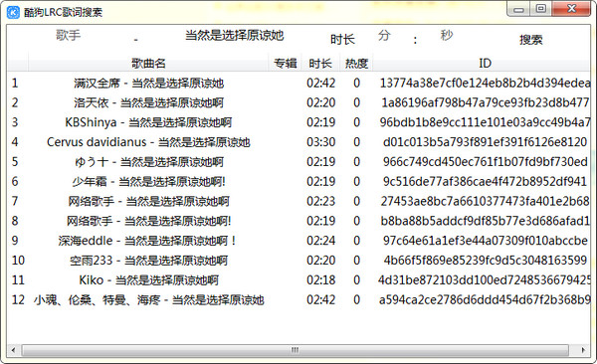Click the KuGou app icon in title bar

pos(13,12)
